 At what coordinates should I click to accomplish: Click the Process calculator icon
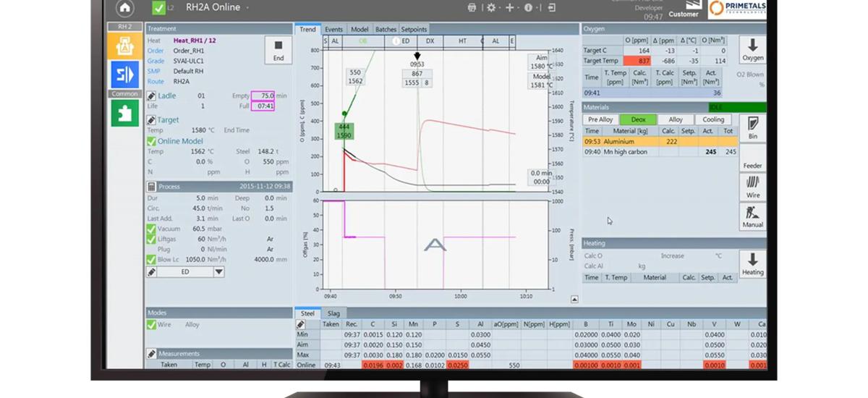click(152, 187)
